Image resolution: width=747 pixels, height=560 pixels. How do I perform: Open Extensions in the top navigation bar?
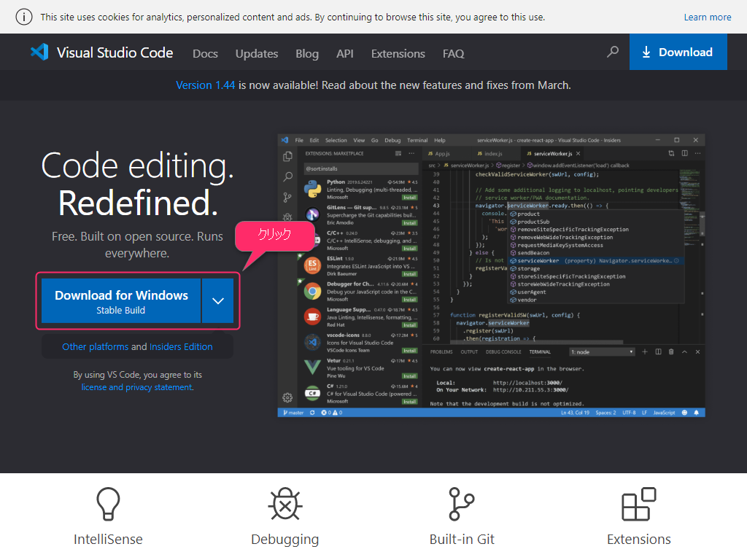click(398, 53)
